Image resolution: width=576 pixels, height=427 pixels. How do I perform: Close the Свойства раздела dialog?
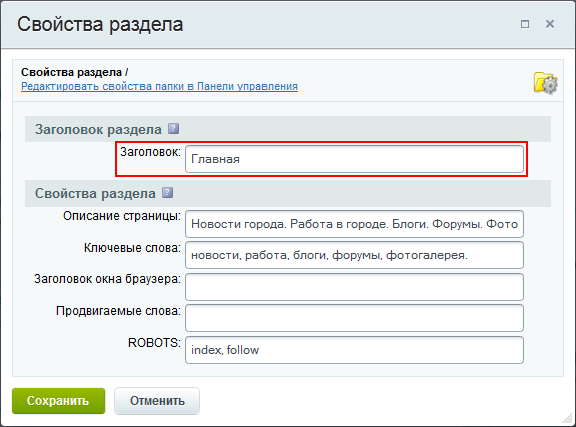[550, 24]
